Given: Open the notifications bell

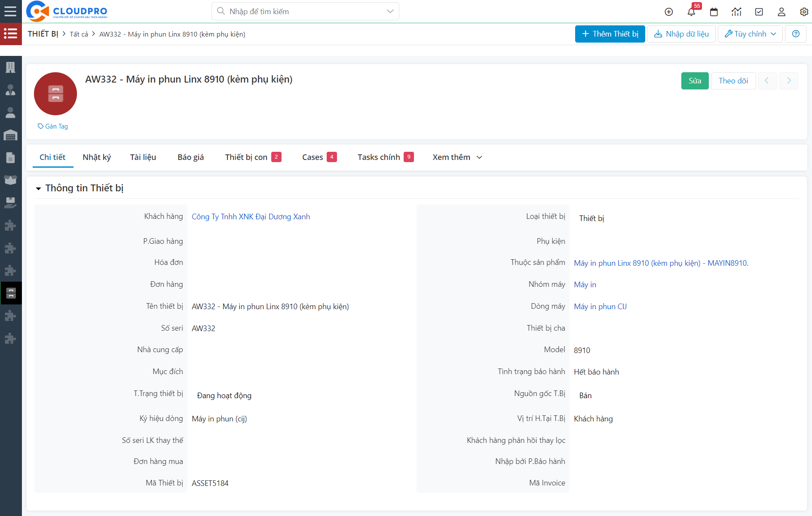Looking at the screenshot, I should click(691, 12).
